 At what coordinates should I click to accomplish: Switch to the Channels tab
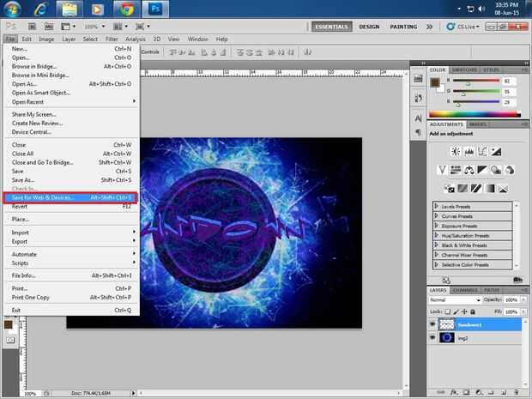pos(466,290)
